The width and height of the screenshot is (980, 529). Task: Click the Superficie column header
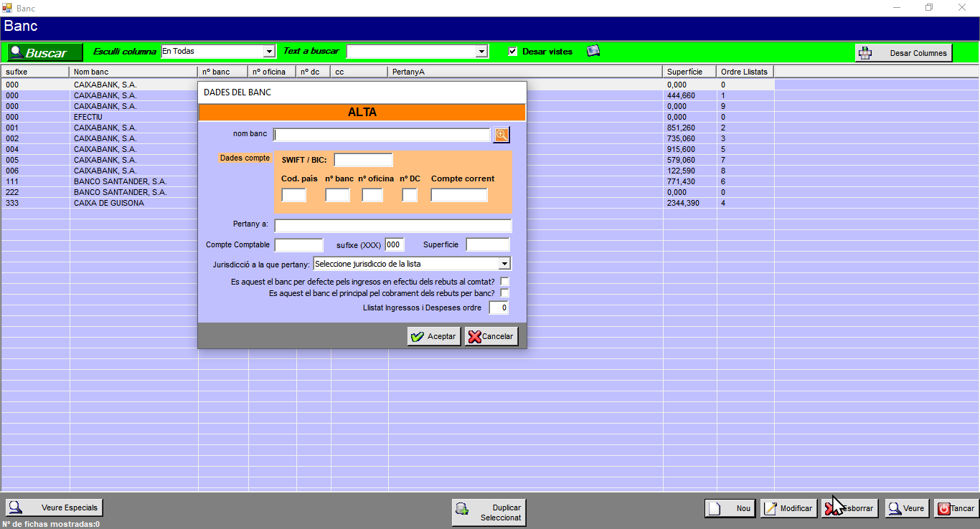[x=689, y=72]
